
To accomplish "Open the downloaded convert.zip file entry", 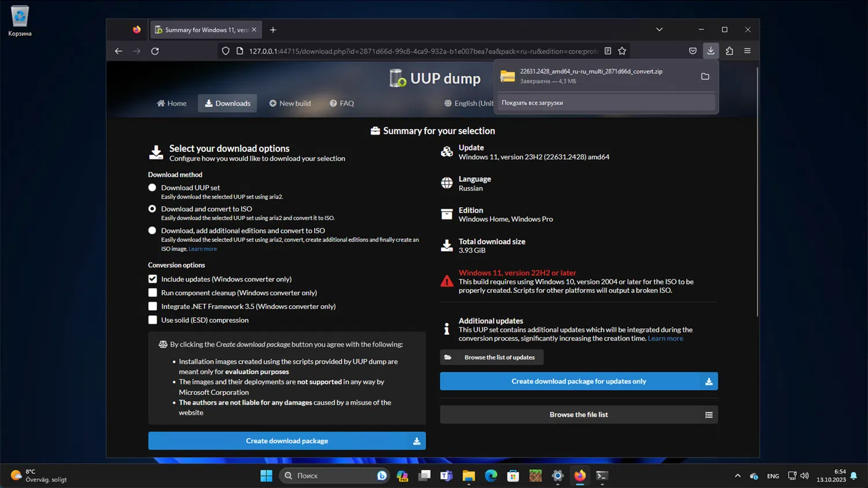I will coord(595,76).
